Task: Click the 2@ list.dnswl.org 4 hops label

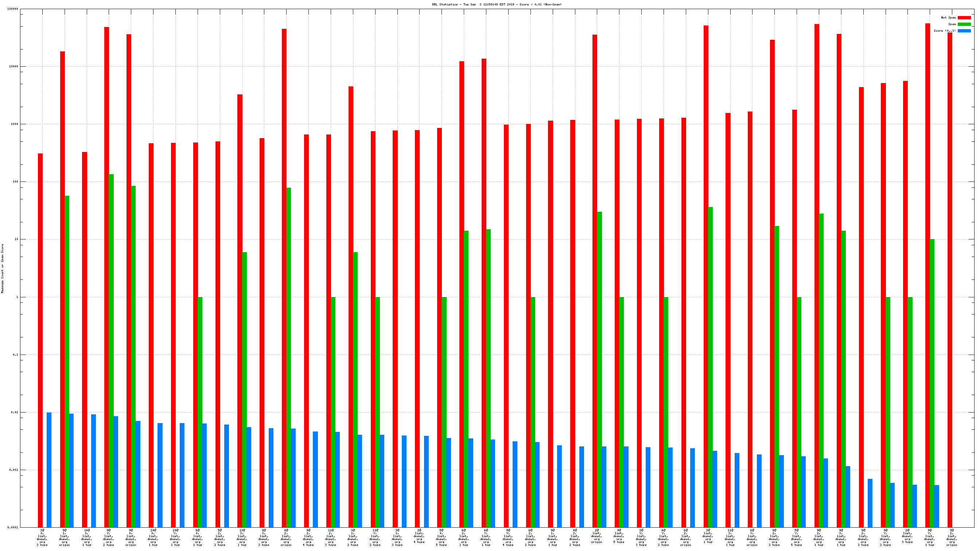Action: 419,536
